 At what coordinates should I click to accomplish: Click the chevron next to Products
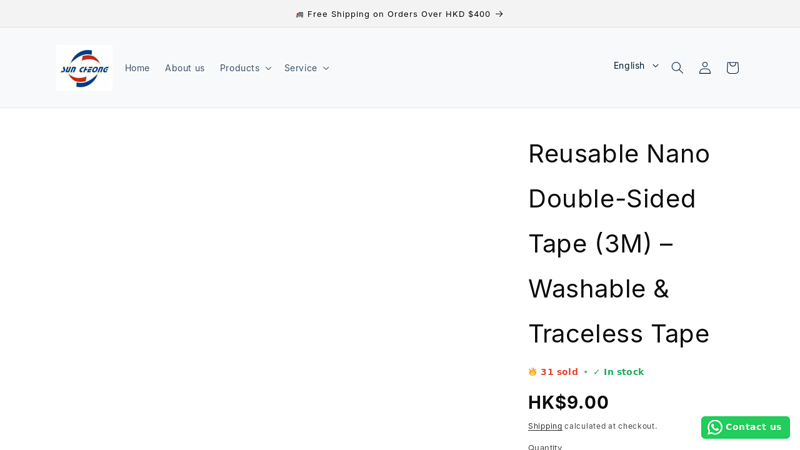[268, 68]
